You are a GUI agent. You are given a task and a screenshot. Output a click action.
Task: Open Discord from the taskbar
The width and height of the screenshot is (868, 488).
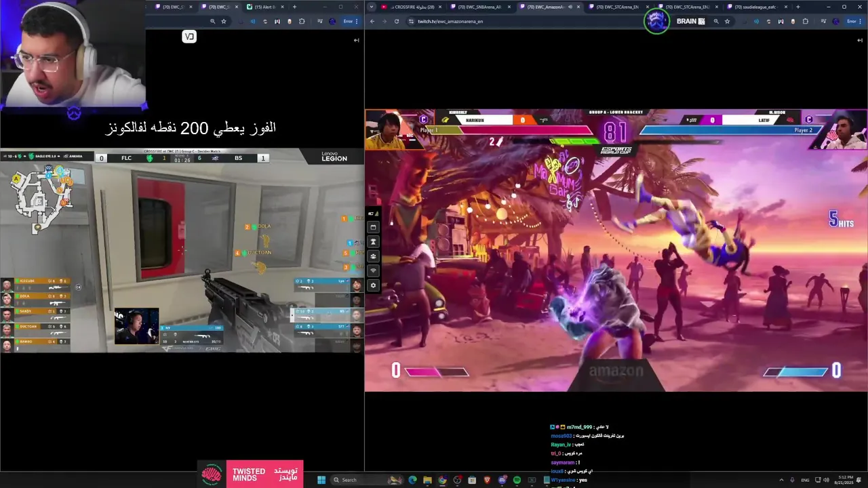coord(502,480)
